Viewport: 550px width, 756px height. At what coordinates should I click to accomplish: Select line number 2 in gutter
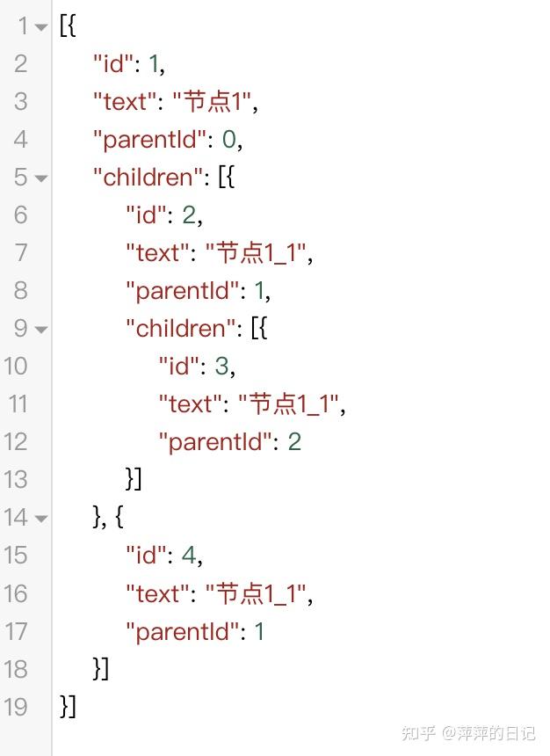point(21,63)
